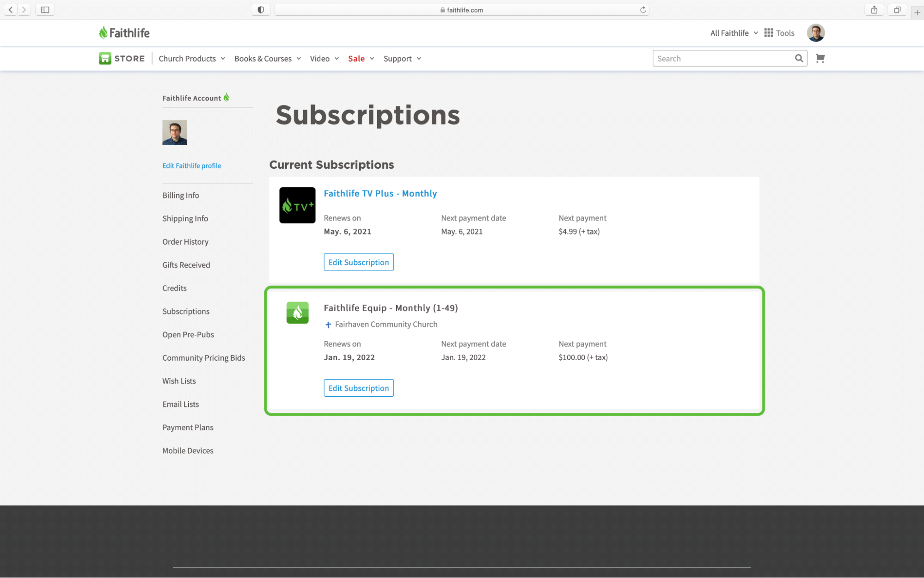The width and height of the screenshot is (924, 578).
Task: Click the $100.00 (+ tax) amount
Action: click(x=583, y=357)
